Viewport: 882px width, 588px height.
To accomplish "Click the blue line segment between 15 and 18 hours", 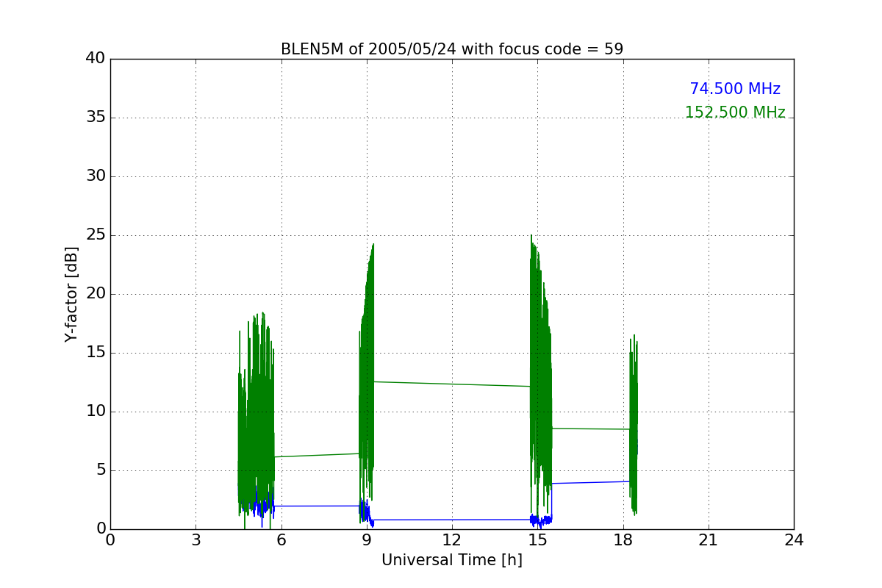I will tap(591, 482).
